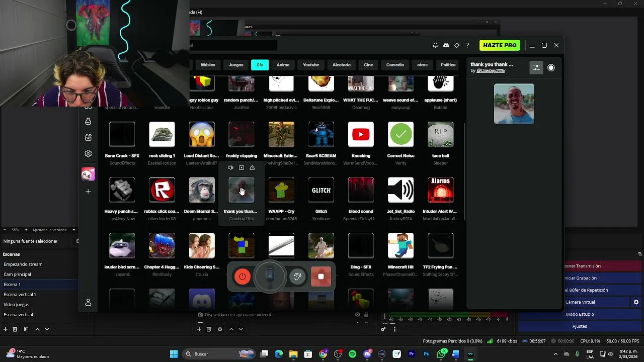The width and height of the screenshot is (644, 362).
Task: Select the Política category tab
Action: point(448,65)
